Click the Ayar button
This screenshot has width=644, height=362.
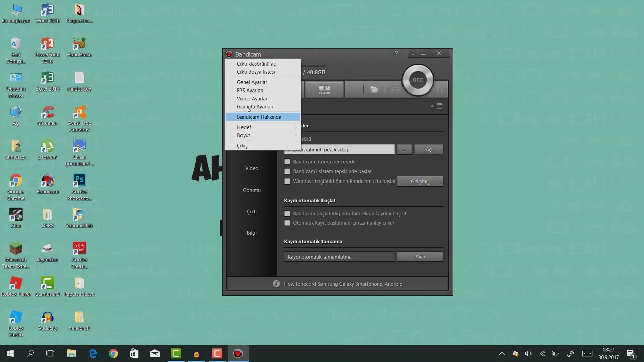(420, 257)
